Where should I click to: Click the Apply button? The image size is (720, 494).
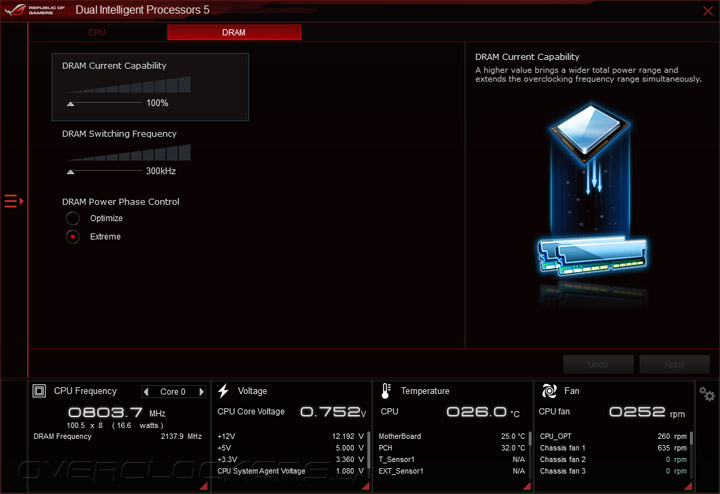674,364
